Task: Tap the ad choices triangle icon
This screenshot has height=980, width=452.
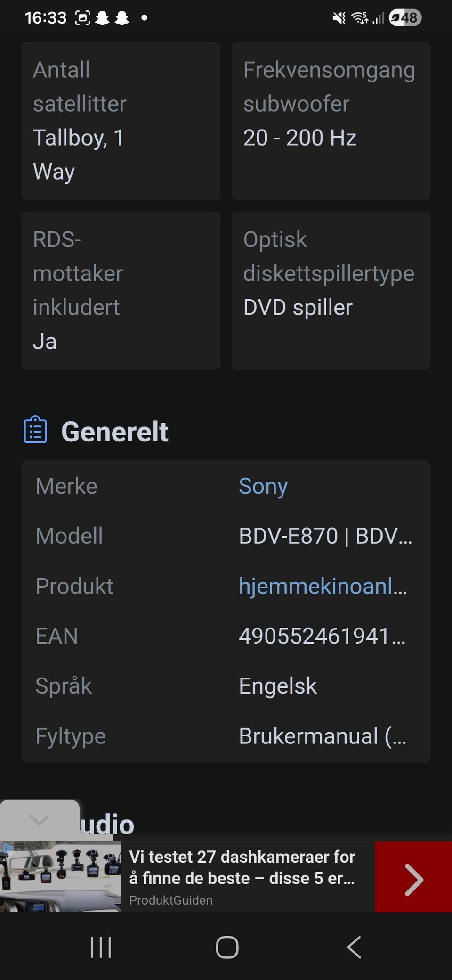Action: (x=8, y=849)
